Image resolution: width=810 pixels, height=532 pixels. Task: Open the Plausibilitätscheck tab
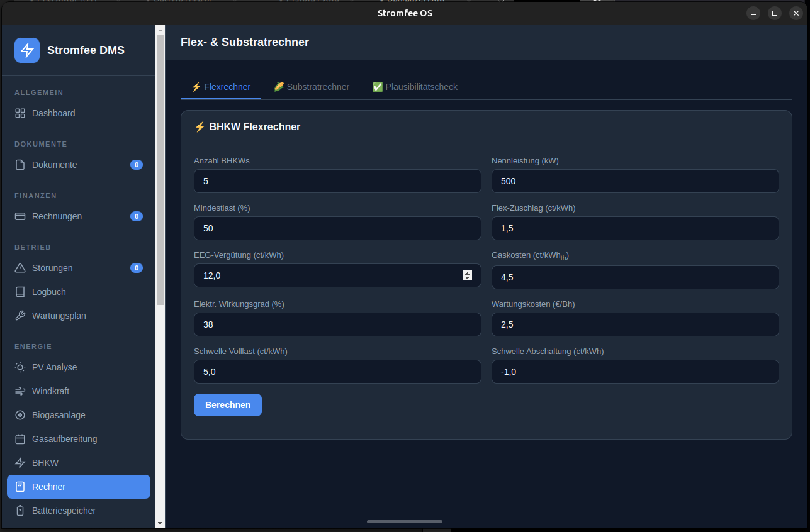[x=415, y=87]
